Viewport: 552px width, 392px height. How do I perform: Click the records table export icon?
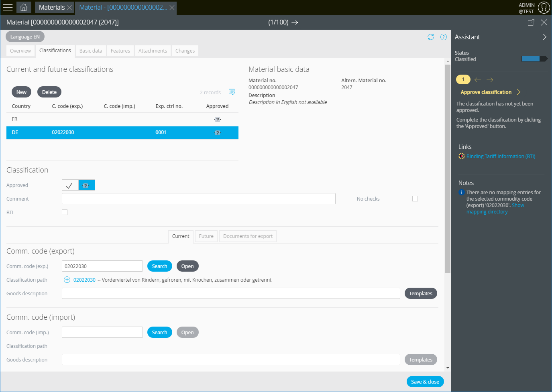point(232,92)
